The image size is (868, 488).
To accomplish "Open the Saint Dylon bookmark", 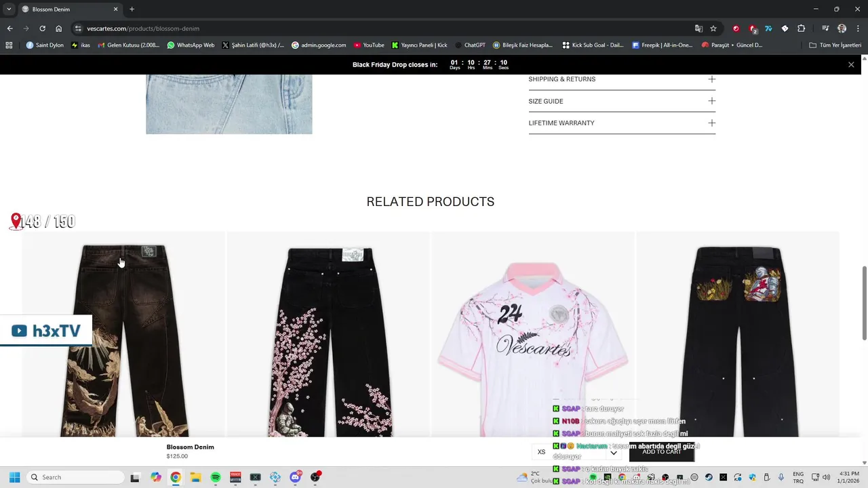I will point(45,45).
